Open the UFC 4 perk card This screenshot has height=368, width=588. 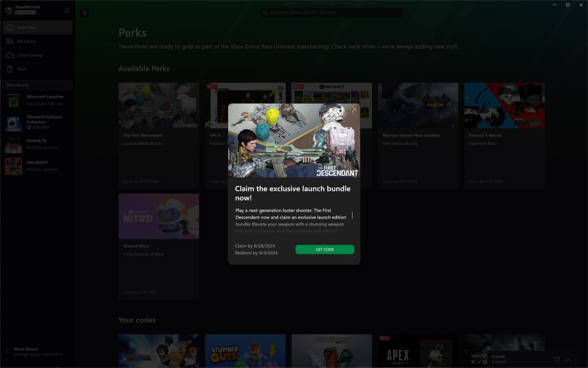(217, 136)
